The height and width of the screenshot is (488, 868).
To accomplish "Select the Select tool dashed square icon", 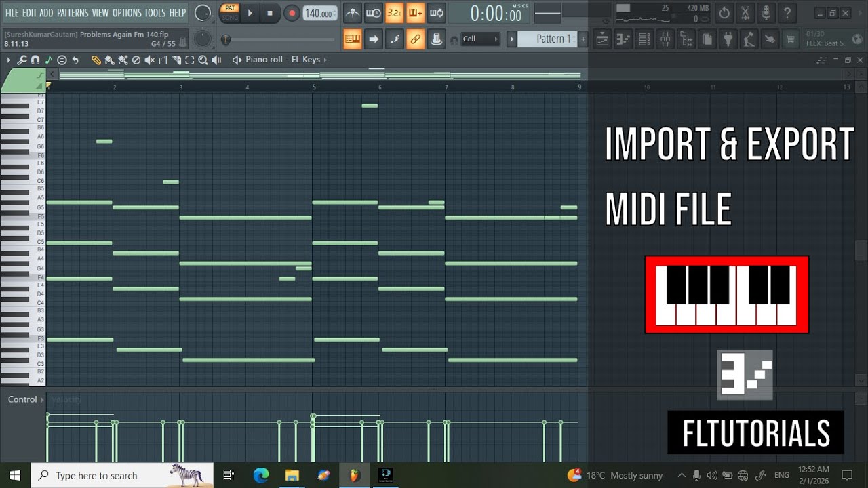I will point(190,60).
